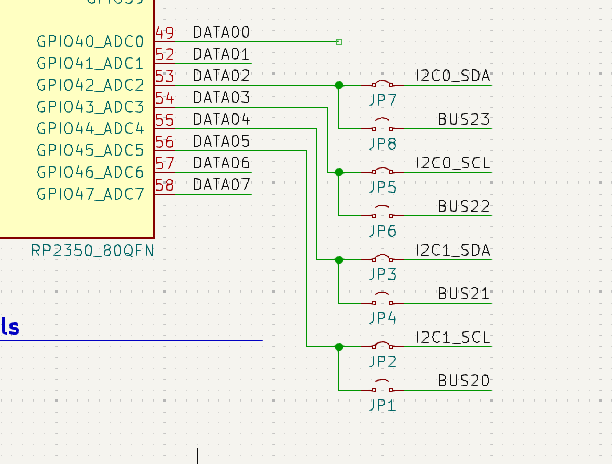Screen dimensions: 612x464
Task: Click the GPIO40_ADC0 pin name
Action: [90, 42]
